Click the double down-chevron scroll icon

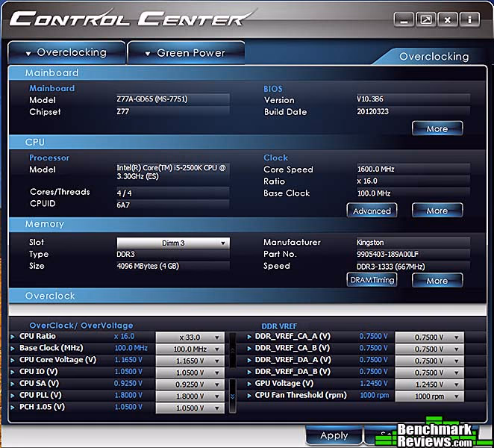233,396
